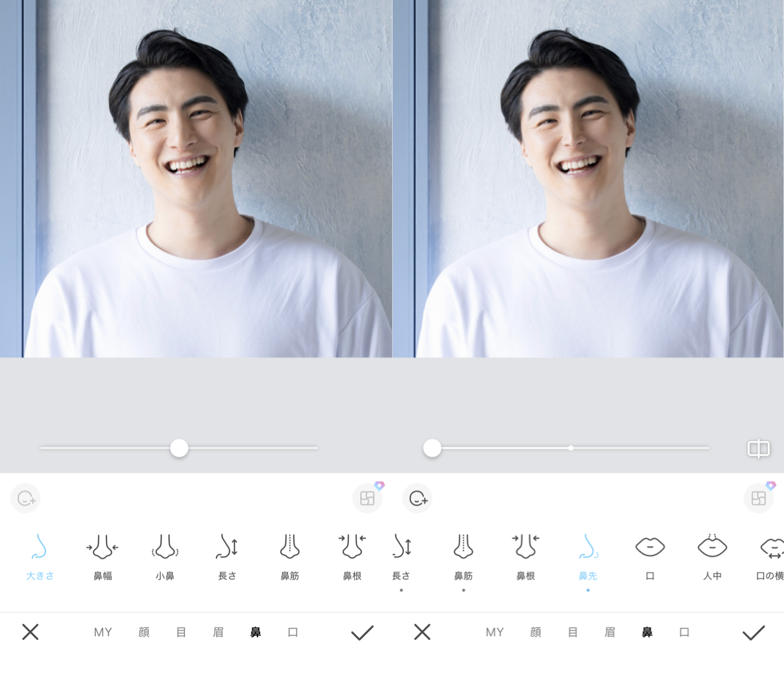Select the 小鼻 nostril wing tool
The width and height of the screenshot is (784, 683).
pos(165,556)
